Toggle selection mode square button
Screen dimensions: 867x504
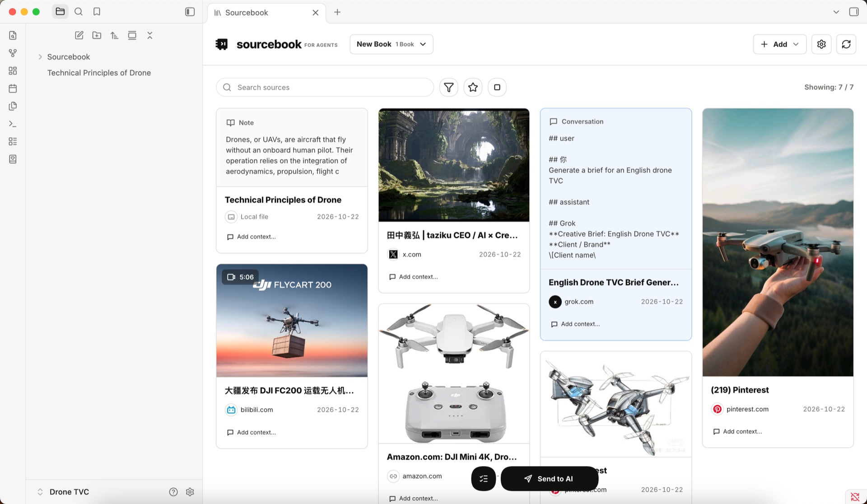pos(497,87)
